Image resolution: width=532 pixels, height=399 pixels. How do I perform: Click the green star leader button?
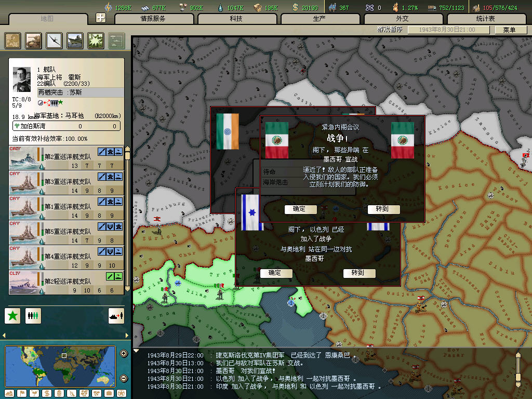(12, 316)
